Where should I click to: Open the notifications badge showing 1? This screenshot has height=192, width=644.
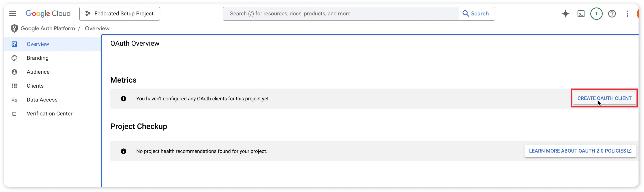click(596, 13)
